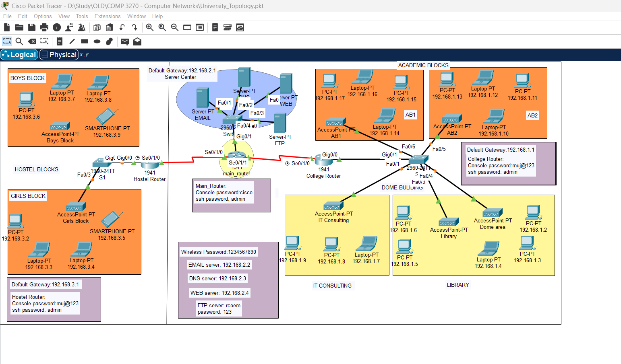Click the Server-PT FTP server icon
The width and height of the screenshot is (621, 364).
pyautogui.click(x=280, y=123)
